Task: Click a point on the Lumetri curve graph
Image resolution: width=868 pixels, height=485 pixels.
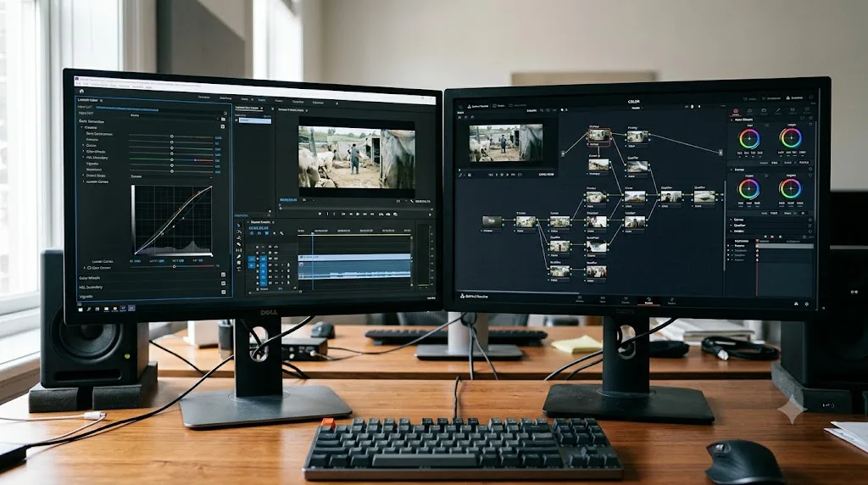Action: tap(174, 218)
